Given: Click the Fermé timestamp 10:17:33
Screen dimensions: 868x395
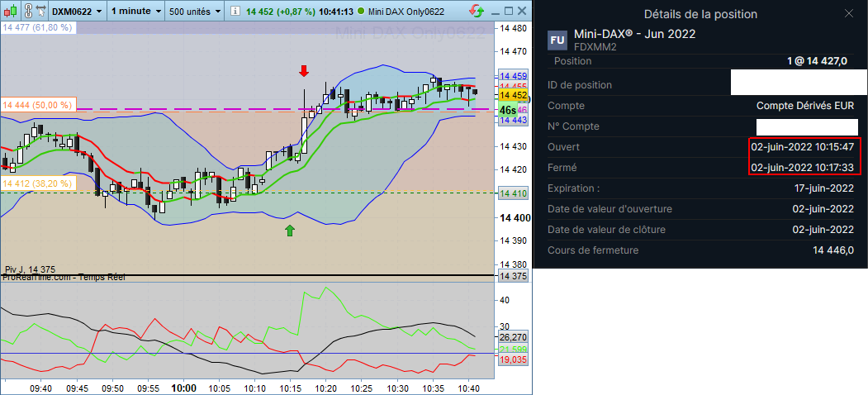Looking at the screenshot, I should [803, 167].
